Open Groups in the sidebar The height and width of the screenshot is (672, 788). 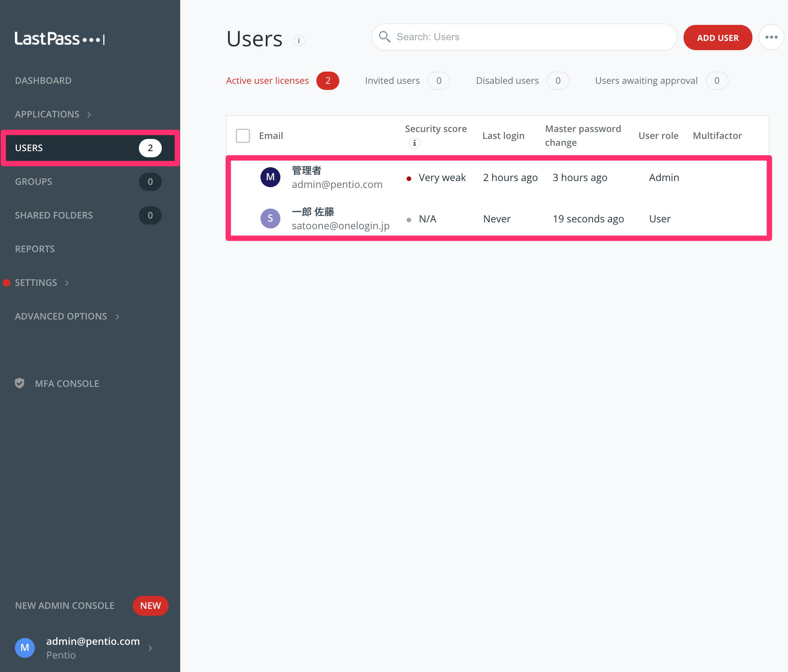coord(33,182)
